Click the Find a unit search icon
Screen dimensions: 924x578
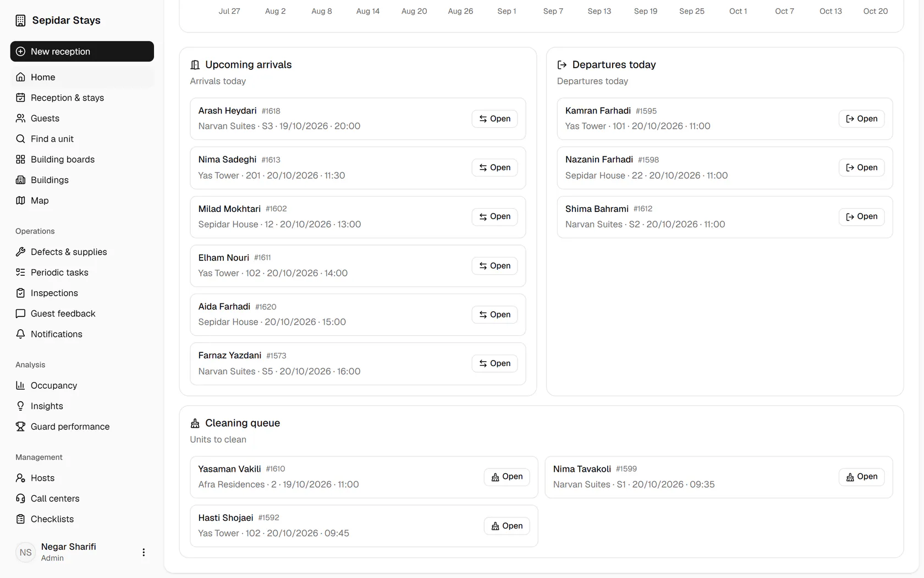pyautogui.click(x=20, y=139)
